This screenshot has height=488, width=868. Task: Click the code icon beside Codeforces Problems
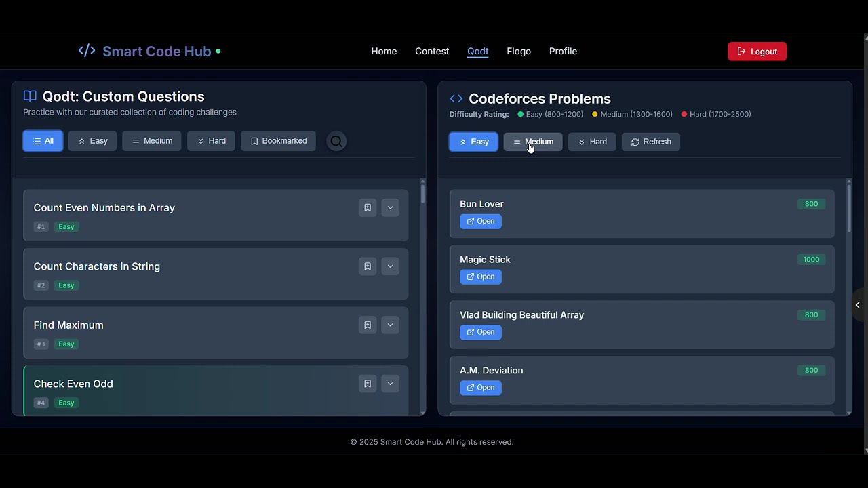(456, 99)
